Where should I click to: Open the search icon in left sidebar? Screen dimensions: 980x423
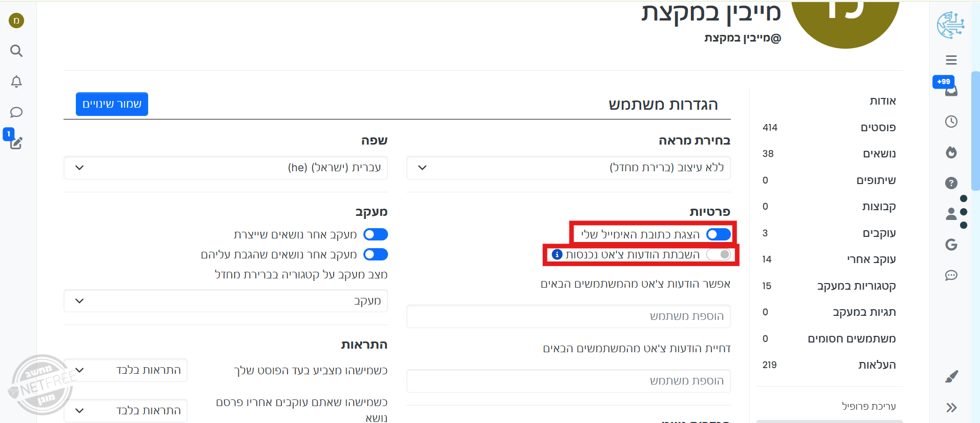pyautogui.click(x=16, y=51)
